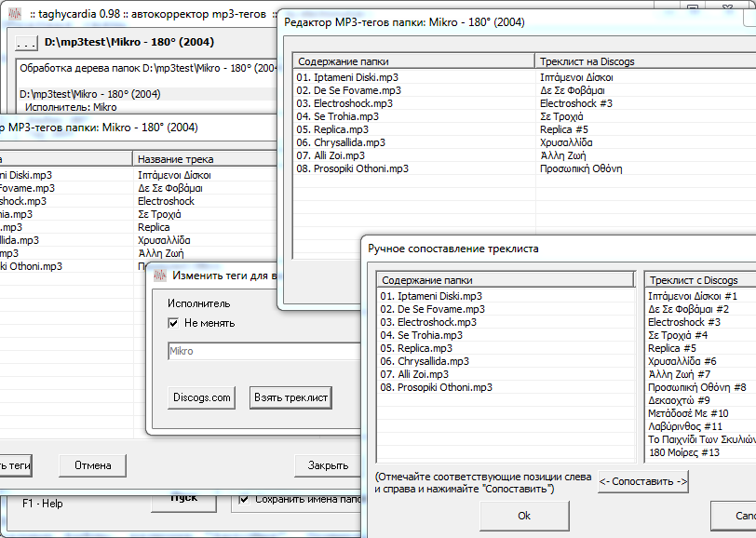Click 'Исполнитель: Mikro' line in main window log

[71, 107]
